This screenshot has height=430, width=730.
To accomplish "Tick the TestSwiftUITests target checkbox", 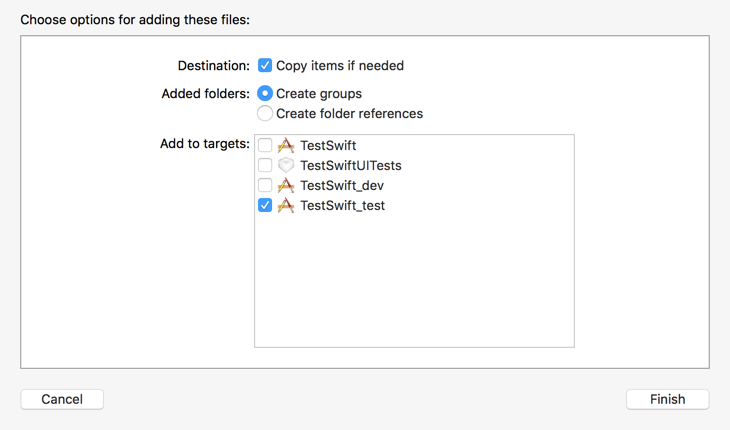I will [265, 165].
